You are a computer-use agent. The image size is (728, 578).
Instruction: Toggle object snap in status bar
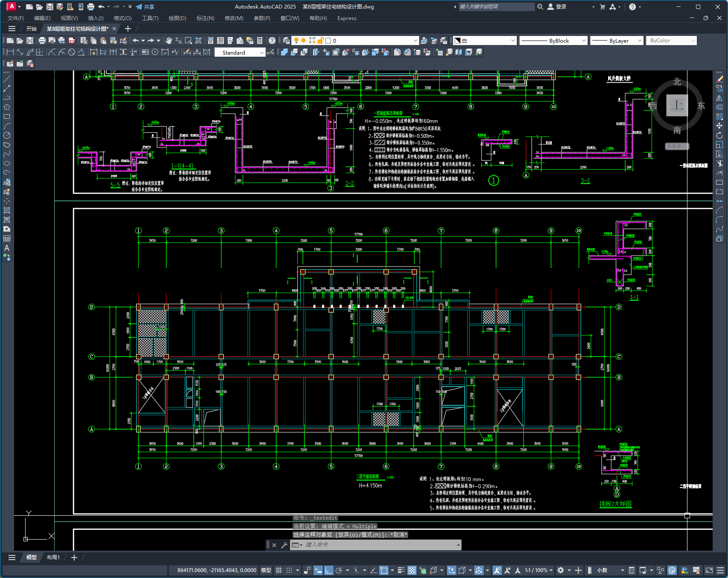(384, 570)
